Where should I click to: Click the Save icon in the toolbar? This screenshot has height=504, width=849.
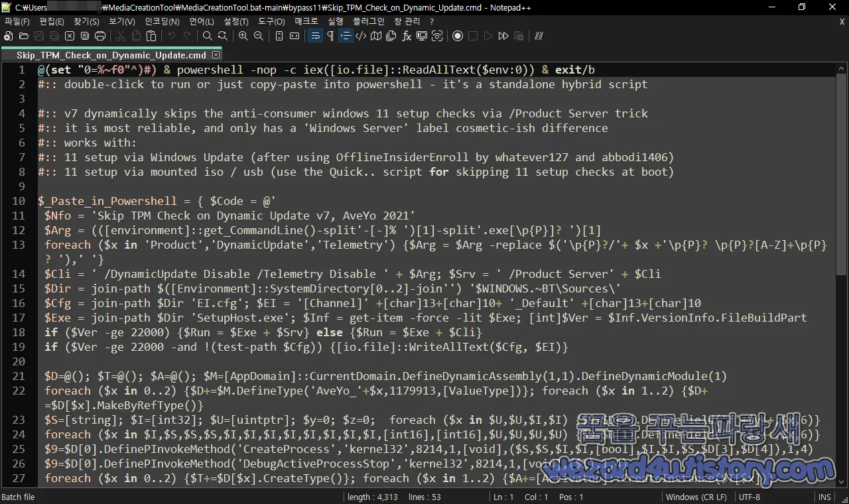(x=39, y=36)
